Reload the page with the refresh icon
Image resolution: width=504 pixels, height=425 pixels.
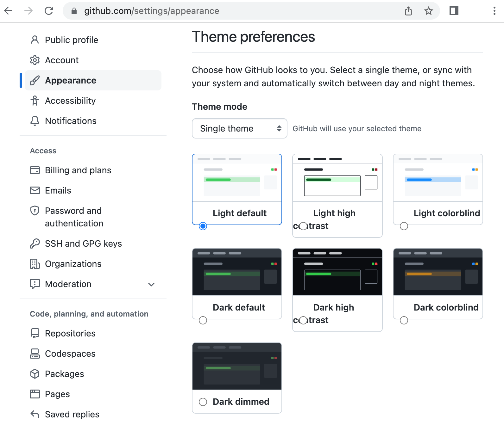(x=49, y=11)
